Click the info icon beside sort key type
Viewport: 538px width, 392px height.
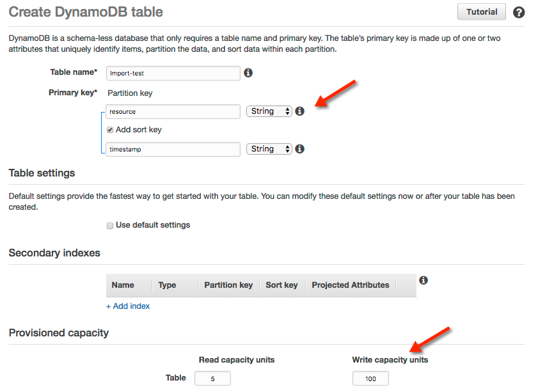click(x=299, y=148)
